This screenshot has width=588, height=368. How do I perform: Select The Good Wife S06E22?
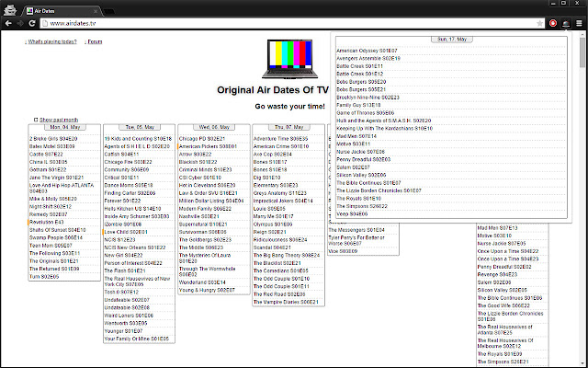[x=503, y=305]
